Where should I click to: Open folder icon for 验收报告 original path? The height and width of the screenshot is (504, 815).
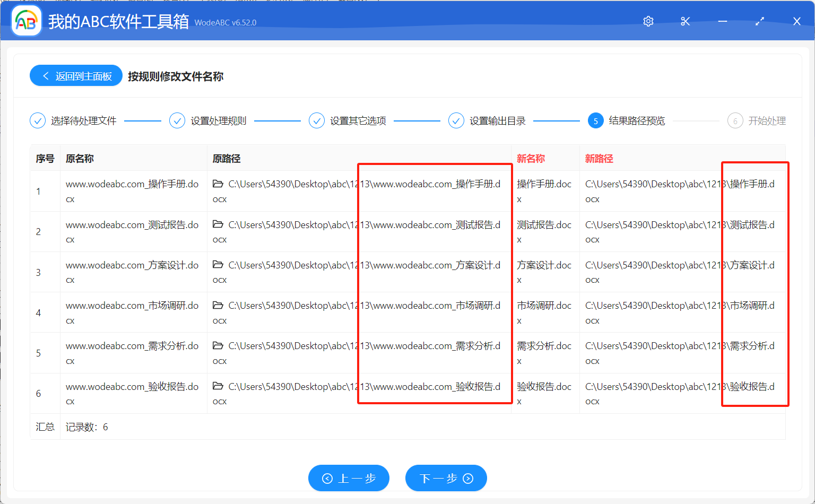tap(218, 386)
